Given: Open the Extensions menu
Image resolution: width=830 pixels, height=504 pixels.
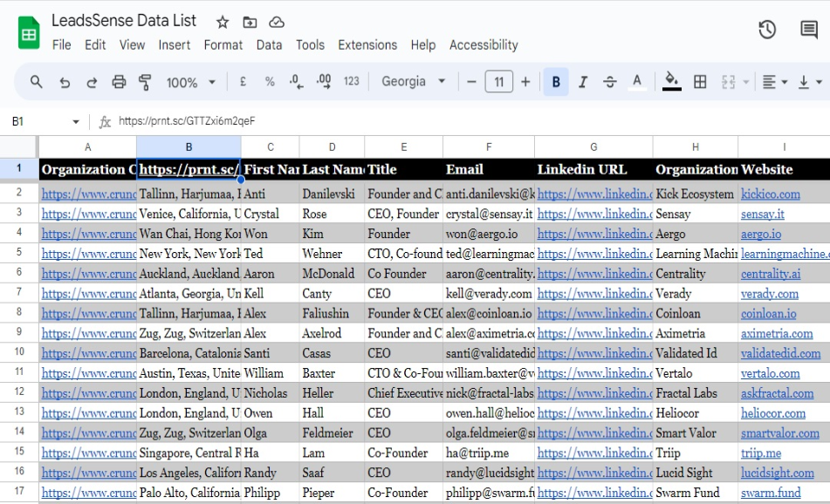Looking at the screenshot, I should 367,45.
